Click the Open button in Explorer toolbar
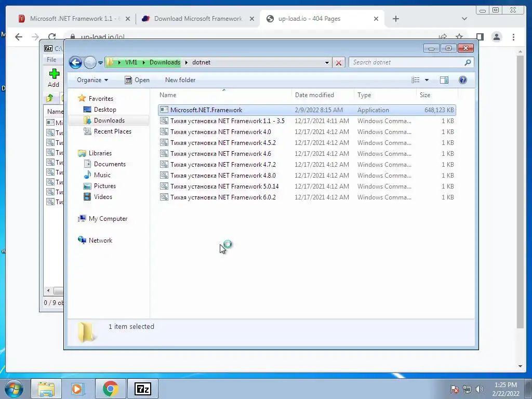The image size is (532, 399). (x=137, y=80)
